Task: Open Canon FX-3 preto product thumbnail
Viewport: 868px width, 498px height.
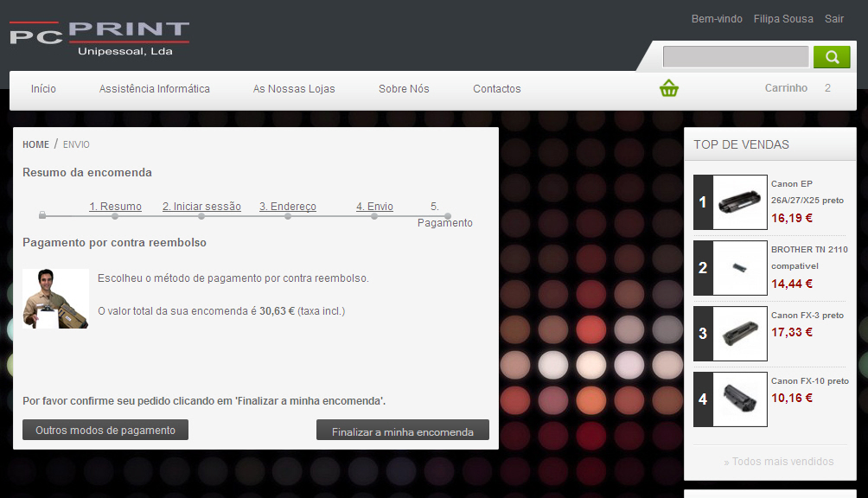Action: pos(739,334)
